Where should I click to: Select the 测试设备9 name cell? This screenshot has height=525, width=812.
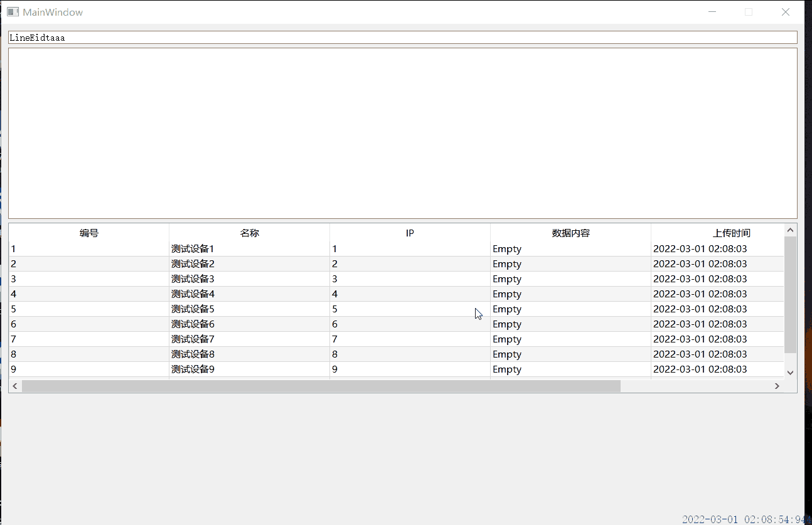click(x=192, y=369)
